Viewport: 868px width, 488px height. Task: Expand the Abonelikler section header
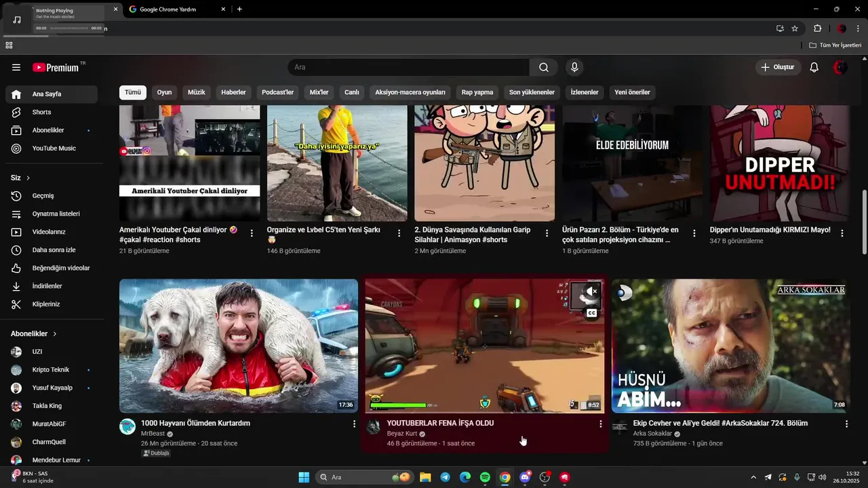(x=34, y=334)
